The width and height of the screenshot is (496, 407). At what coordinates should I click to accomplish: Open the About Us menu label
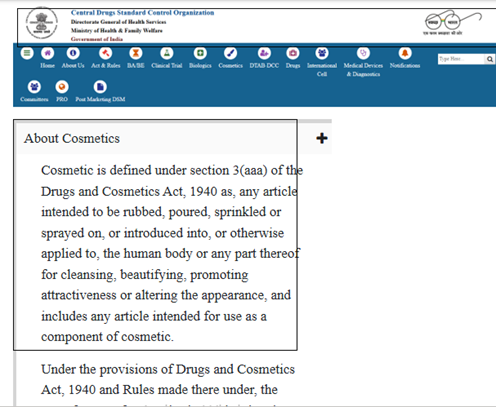pyautogui.click(x=73, y=65)
